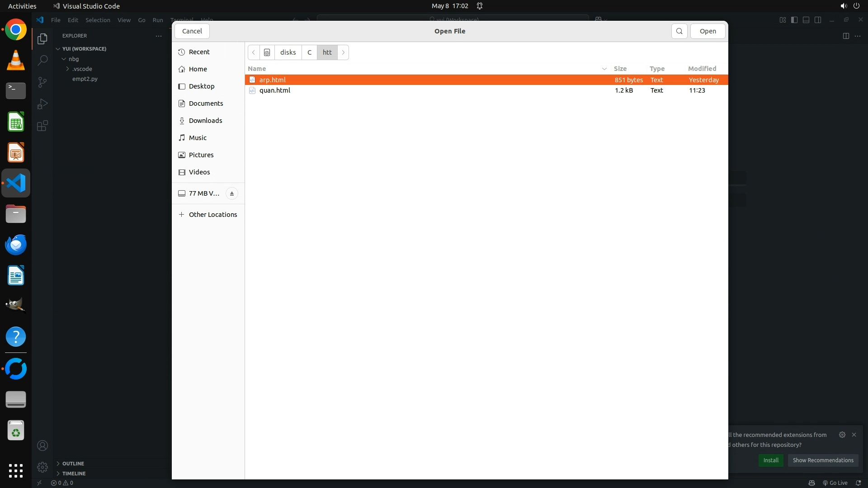Viewport: 868px width, 488px height.
Task: Open the Source Control view icon
Action: pyautogui.click(x=42, y=82)
